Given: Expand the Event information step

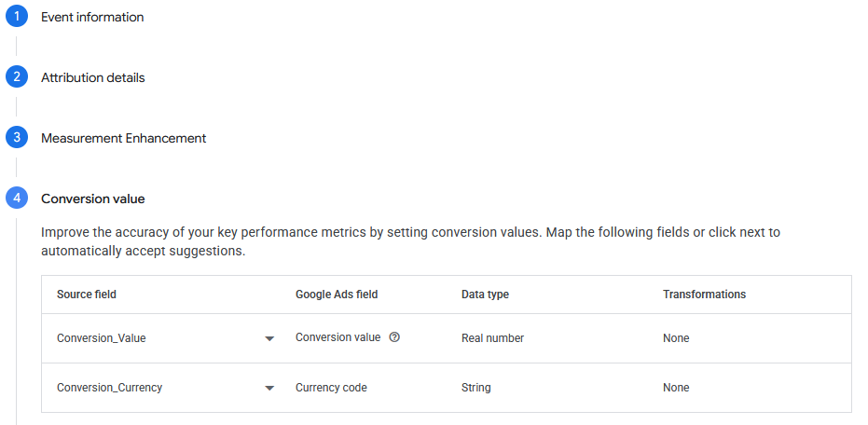Looking at the screenshot, I should [x=92, y=17].
